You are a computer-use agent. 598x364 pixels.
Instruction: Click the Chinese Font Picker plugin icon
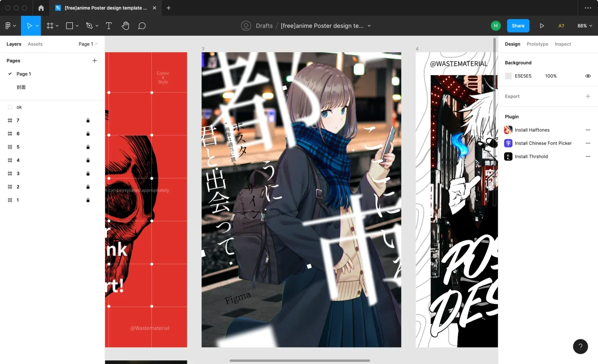pos(508,143)
